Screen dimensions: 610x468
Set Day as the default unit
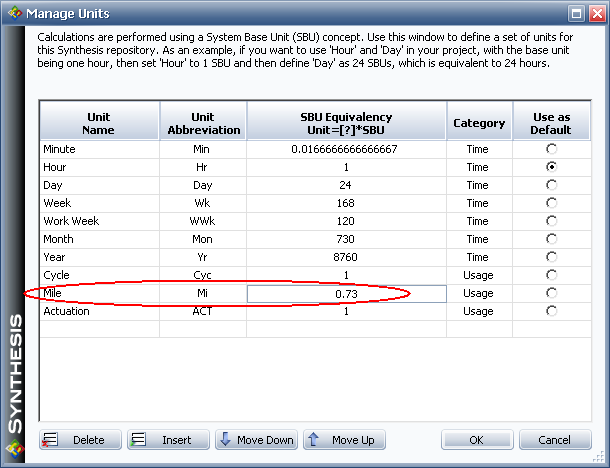pyautogui.click(x=551, y=185)
